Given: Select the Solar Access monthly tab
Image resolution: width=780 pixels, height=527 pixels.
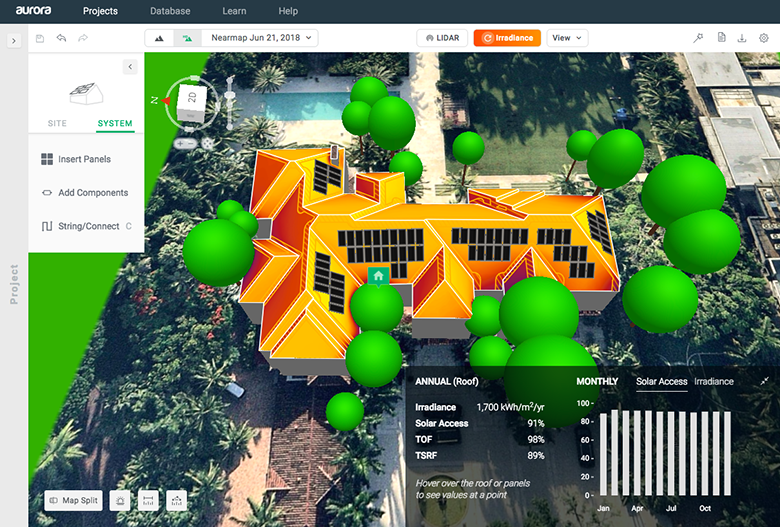Looking at the screenshot, I should coord(662,382).
